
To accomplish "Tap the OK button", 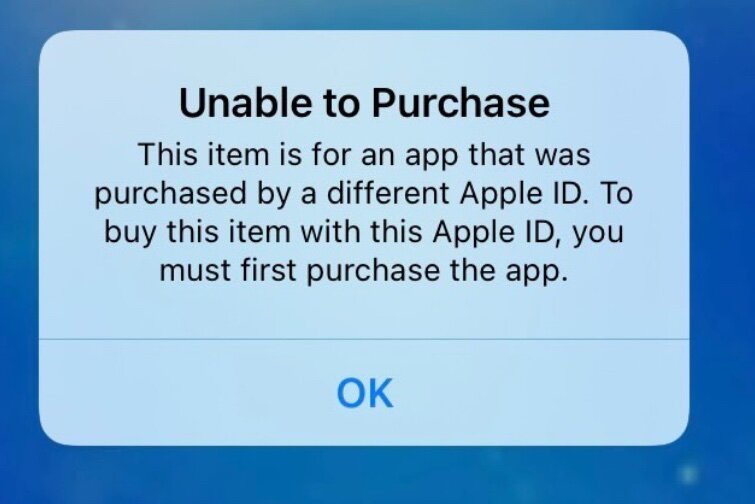I will point(364,392).
